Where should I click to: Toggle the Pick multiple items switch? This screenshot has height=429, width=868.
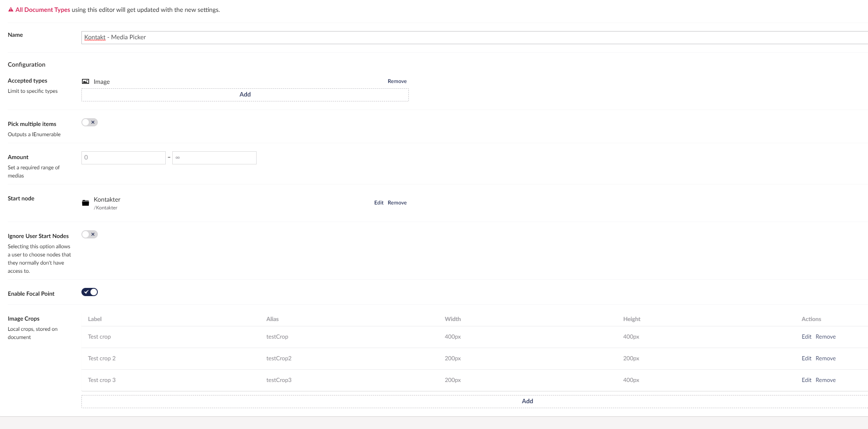(89, 122)
